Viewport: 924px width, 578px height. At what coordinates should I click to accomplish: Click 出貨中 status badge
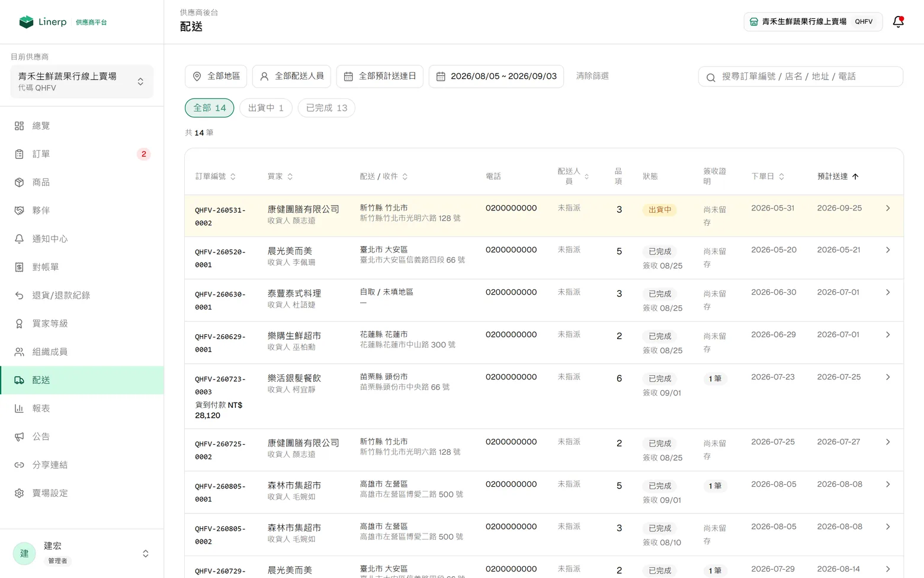[x=660, y=210]
